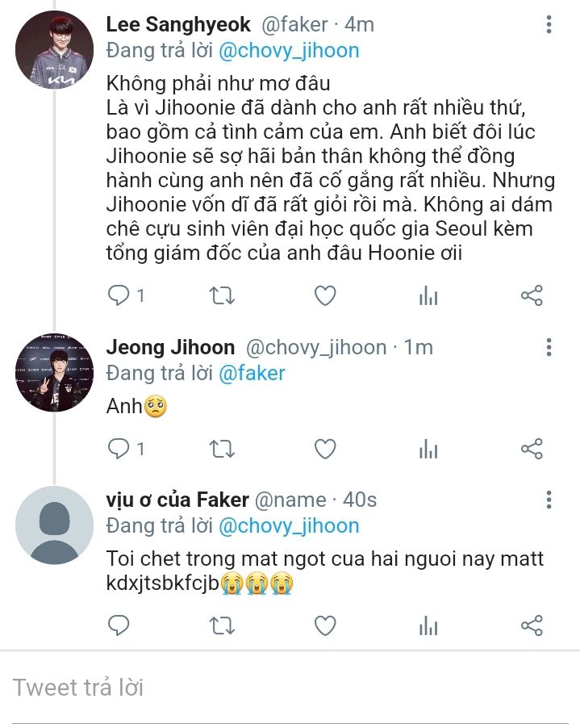Open Jeong Jihoon's profile avatar
580x728 pixels.
tap(54, 371)
